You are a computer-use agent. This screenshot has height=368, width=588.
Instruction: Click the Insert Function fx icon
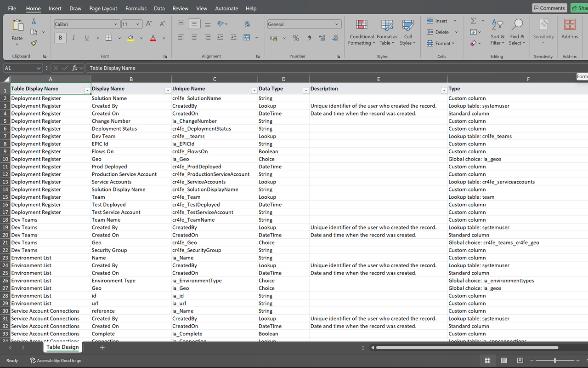pos(75,68)
